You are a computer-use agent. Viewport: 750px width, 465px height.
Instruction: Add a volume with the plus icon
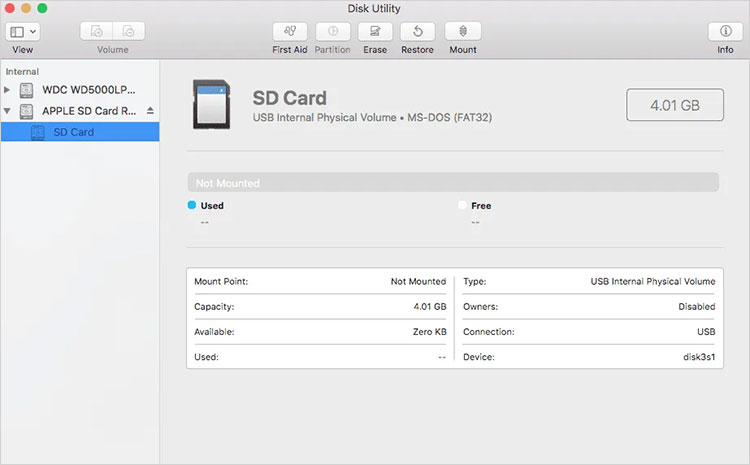(x=98, y=32)
